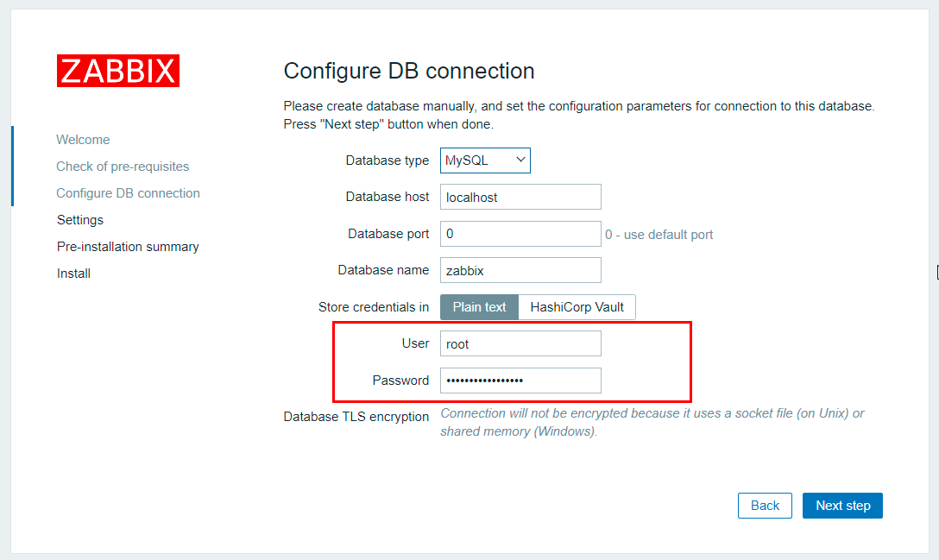Image resolution: width=939 pixels, height=560 pixels.
Task: Click the Database TLS encryption label
Action: click(356, 417)
